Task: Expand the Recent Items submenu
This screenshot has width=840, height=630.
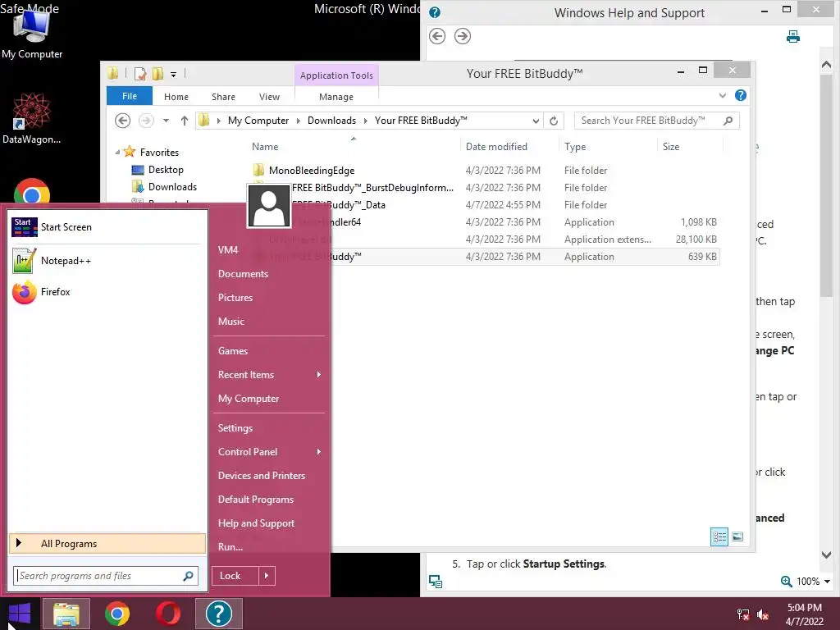Action: tap(319, 374)
